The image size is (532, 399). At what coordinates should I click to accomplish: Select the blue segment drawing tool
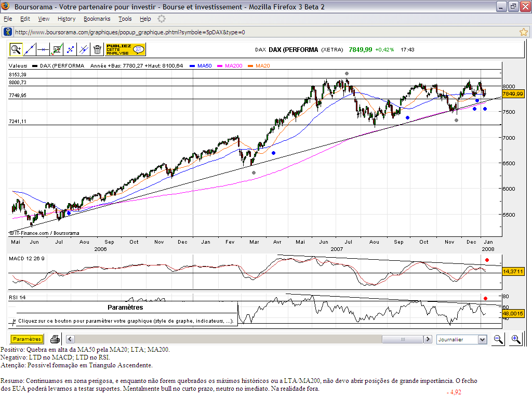coord(70,49)
